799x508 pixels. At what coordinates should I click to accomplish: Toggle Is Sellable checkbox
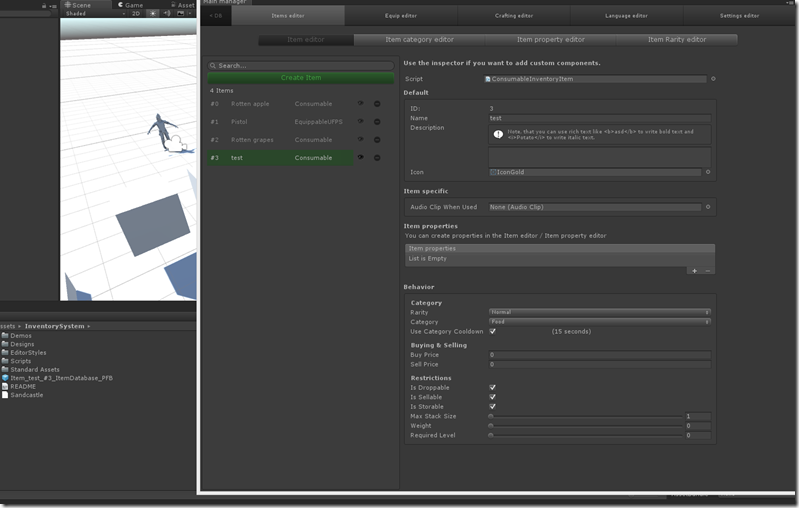492,397
